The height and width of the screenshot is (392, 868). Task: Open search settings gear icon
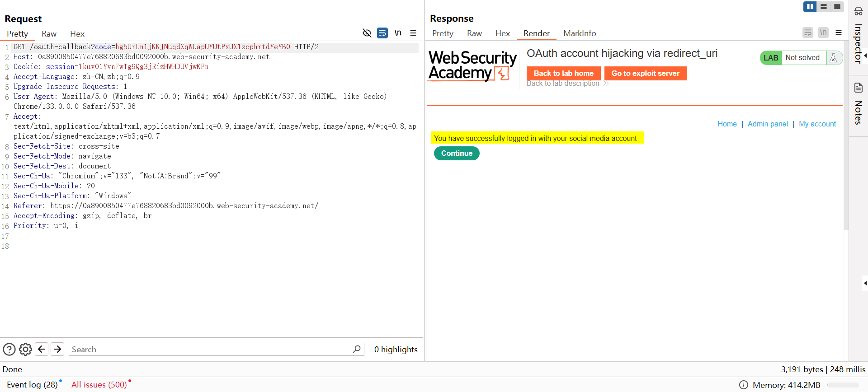pyautogui.click(x=26, y=349)
